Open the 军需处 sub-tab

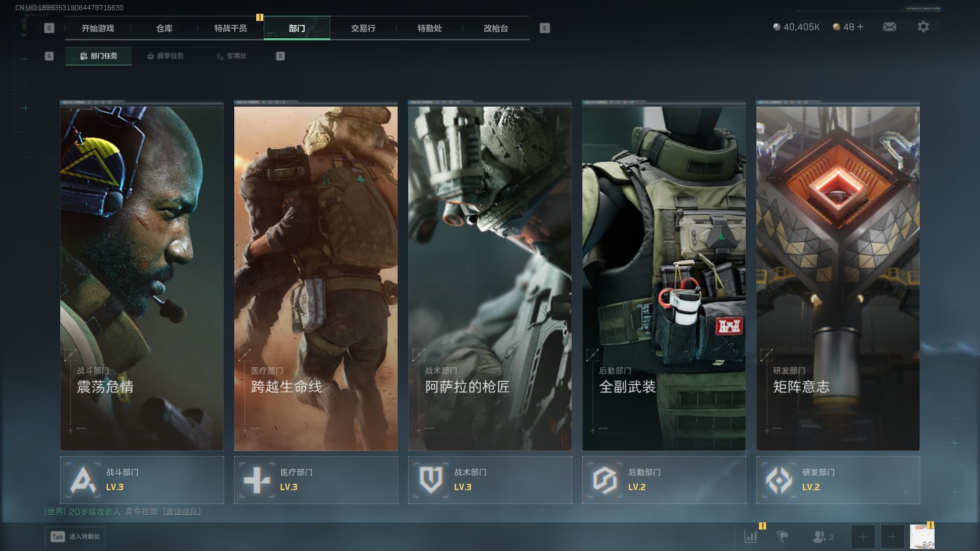click(x=231, y=56)
